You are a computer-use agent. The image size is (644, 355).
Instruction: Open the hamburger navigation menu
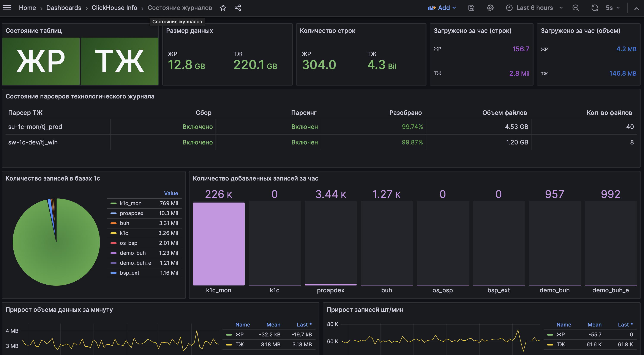point(7,8)
